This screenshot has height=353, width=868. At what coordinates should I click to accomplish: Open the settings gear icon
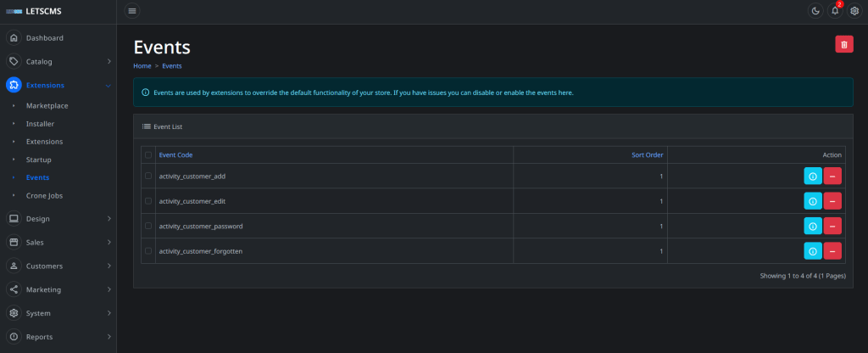[854, 11]
